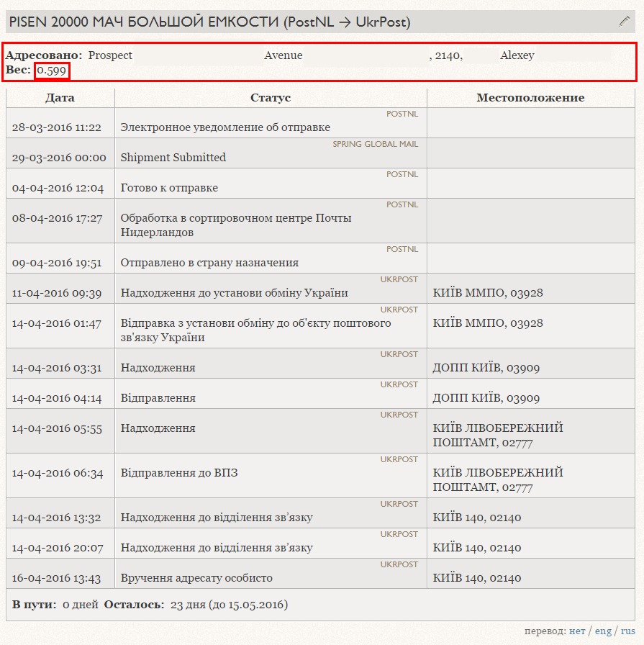Switch translation to 'rus'
The width and height of the screenshot is (644, 645).
pyautogui.click(x=627, y=631)
